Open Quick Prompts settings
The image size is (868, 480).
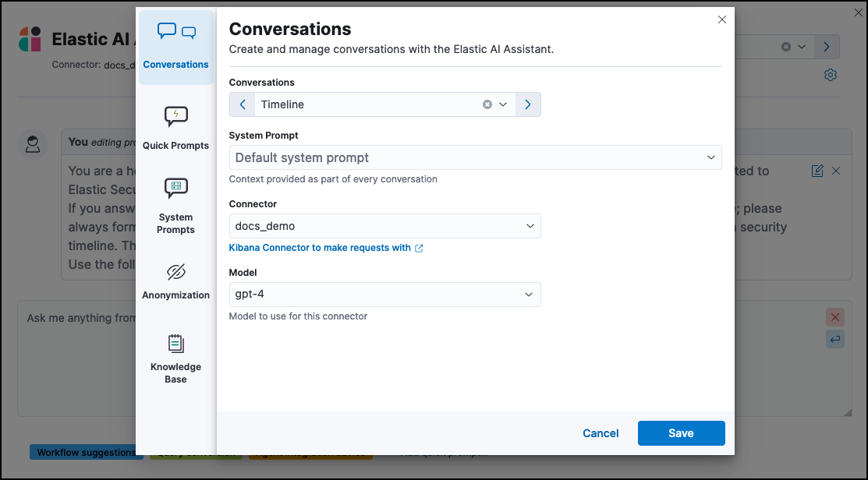[175, 129]
